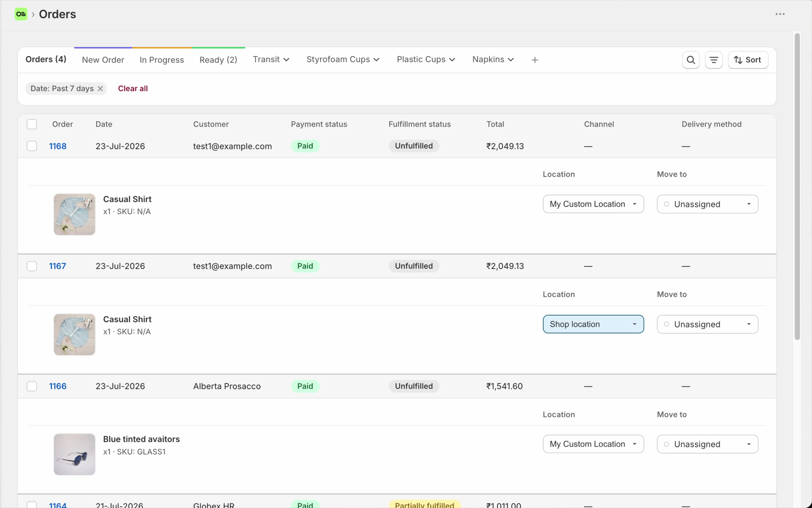The height and width of the screenshot is (508, 812).
Task: Select checkbox for order 1167
Action: point(32,266)
